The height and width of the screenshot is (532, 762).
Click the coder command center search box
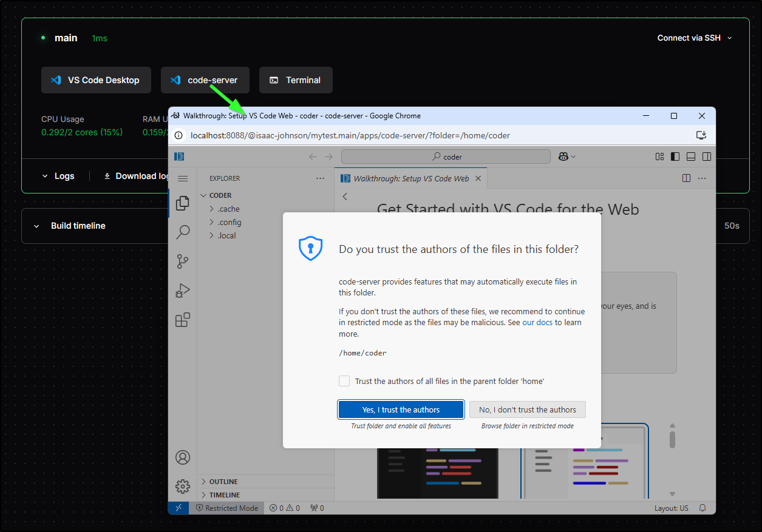[446, 157]
